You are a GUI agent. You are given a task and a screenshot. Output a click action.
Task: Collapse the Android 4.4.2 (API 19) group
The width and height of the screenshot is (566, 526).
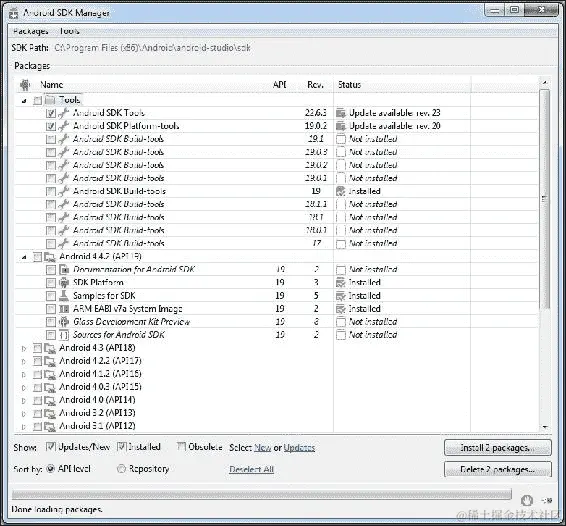24,257
